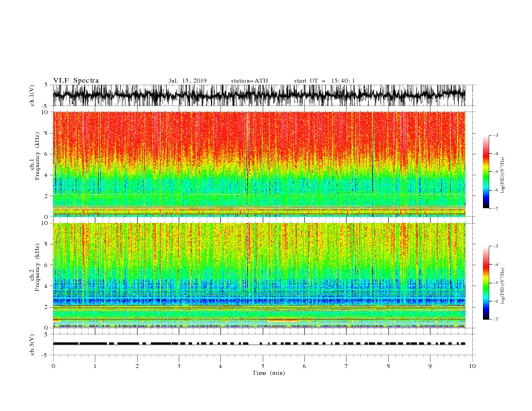Click the "Time (min)" x-axis label
This screenshot has height=411, width=532.
coord(269,373)
